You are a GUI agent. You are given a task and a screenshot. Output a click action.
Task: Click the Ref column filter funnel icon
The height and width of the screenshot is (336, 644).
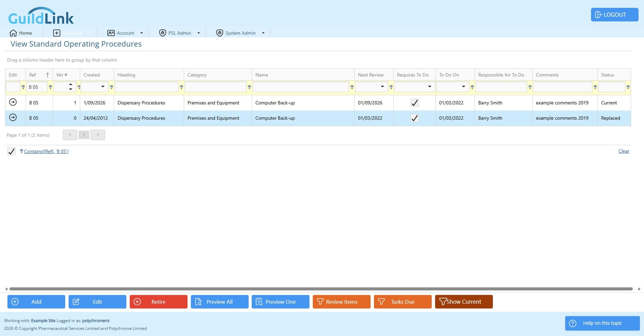(x=50, y=87)
